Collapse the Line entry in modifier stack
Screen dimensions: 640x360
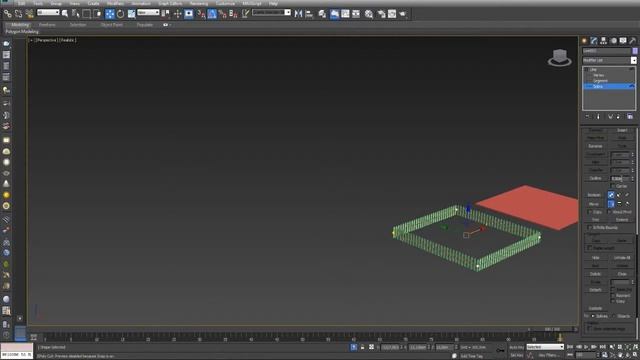(587, 70)
